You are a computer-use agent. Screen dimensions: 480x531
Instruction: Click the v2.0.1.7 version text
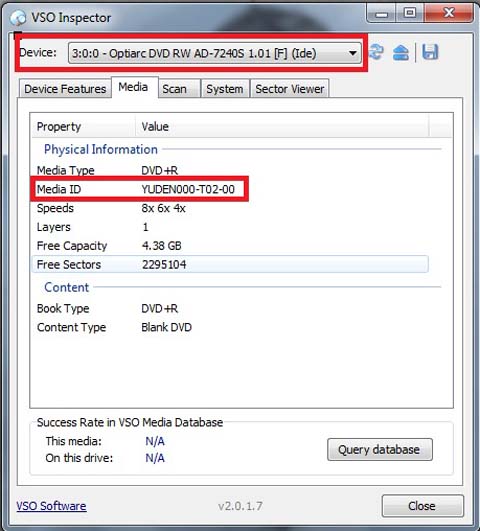coord(240,506)
